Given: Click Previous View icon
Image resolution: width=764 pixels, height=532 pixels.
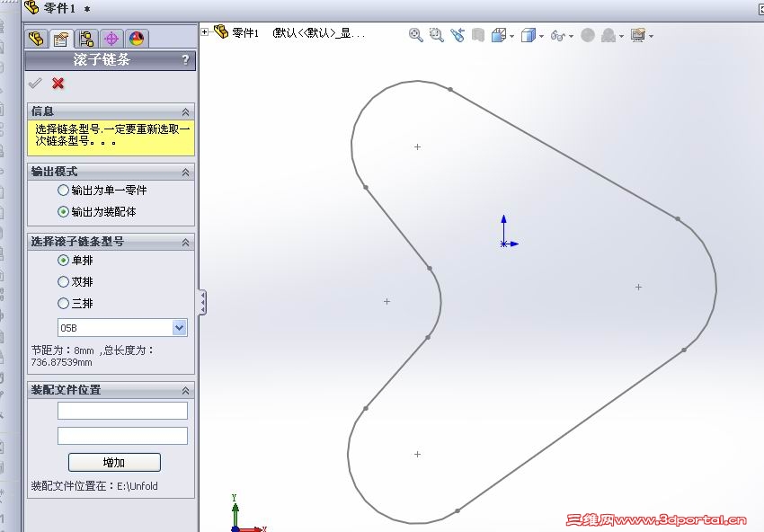Looking at the screenshot, I should click(457, 35).
